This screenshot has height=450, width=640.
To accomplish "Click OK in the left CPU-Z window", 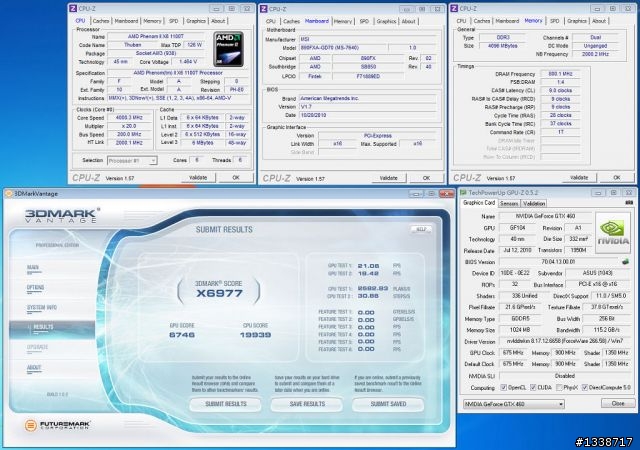I will click(x=236, y=178).
